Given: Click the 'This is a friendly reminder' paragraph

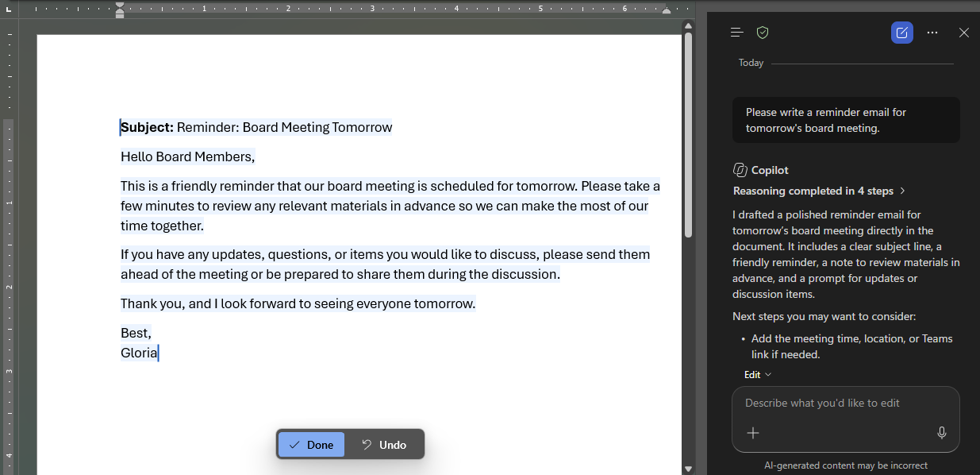Looking at the screenshot, I should click(x=390, y=206).
